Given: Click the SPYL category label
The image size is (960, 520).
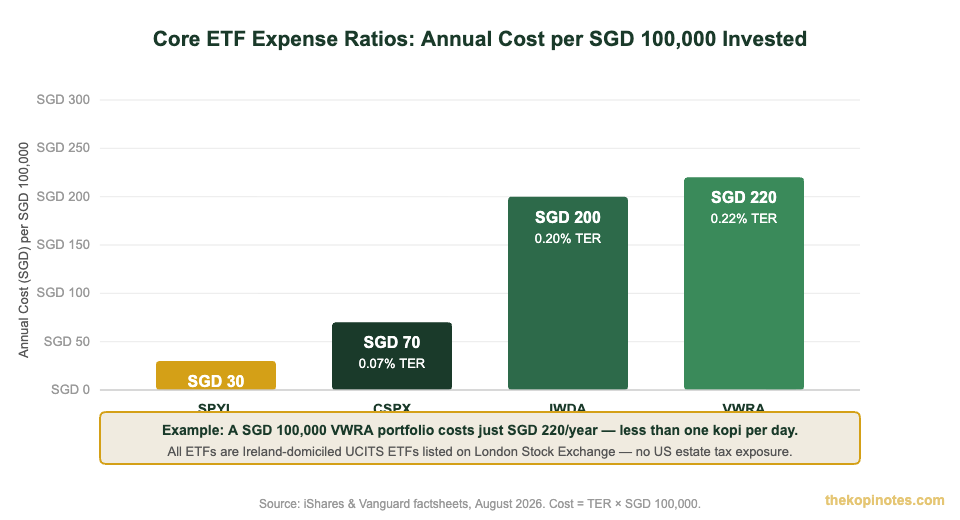Looking at the screenshot, I should [214, 407].
